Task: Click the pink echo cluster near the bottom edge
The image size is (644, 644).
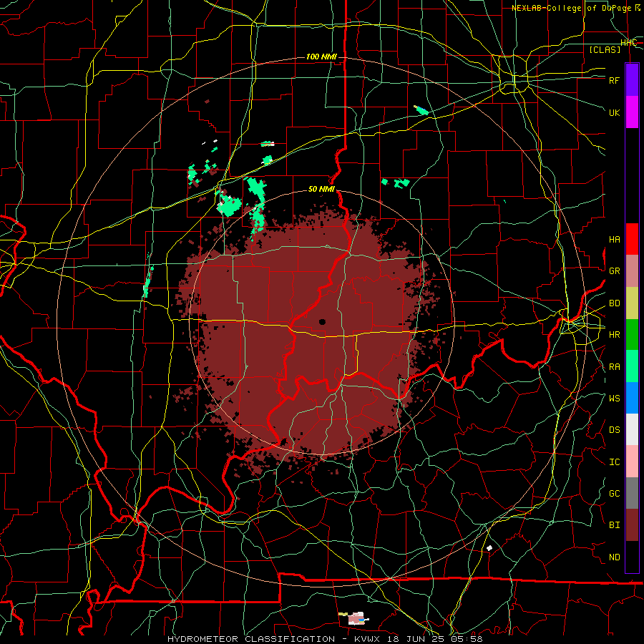Action: (x=355, y=618)
